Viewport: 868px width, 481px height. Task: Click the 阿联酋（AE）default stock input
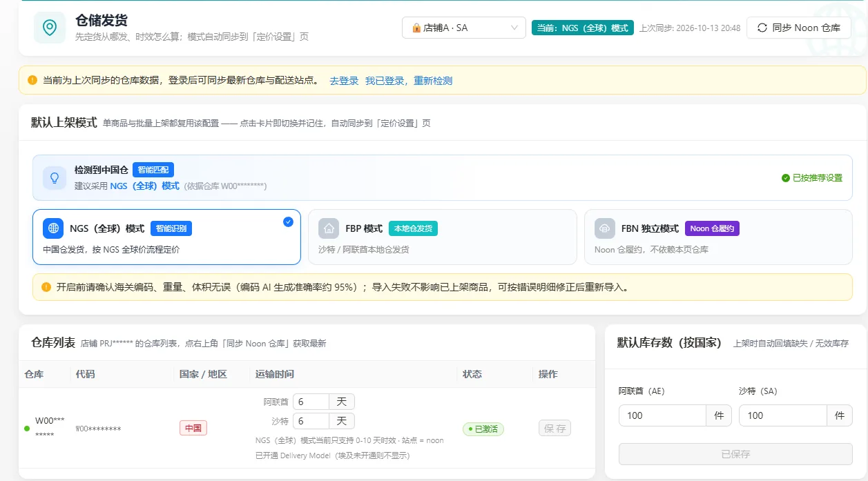tap(662, 415)
